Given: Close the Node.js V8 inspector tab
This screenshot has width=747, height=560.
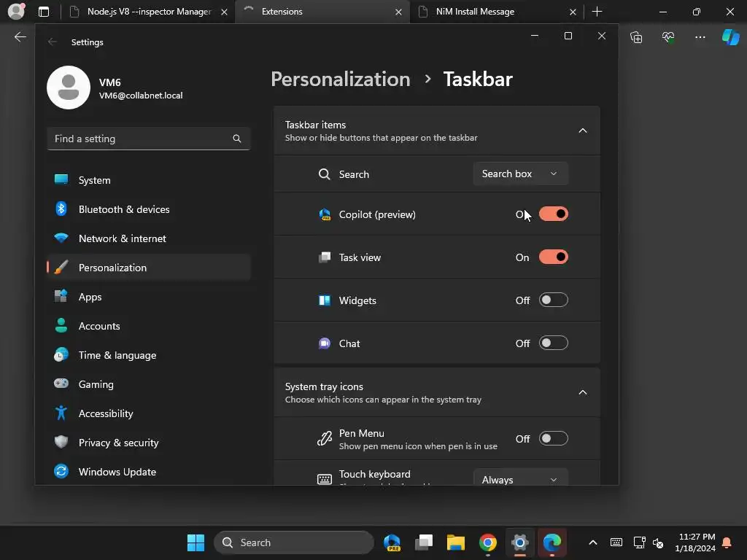Looking at the screenshot, I should [x=224, y=12].
